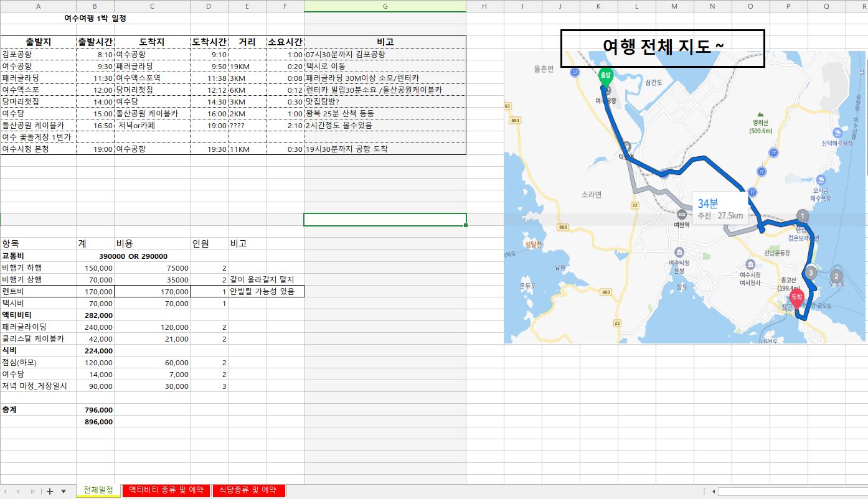Screen dimensions: 868x499
Task: Select the 전체일정 sheet tab
Action: [98, 490]
